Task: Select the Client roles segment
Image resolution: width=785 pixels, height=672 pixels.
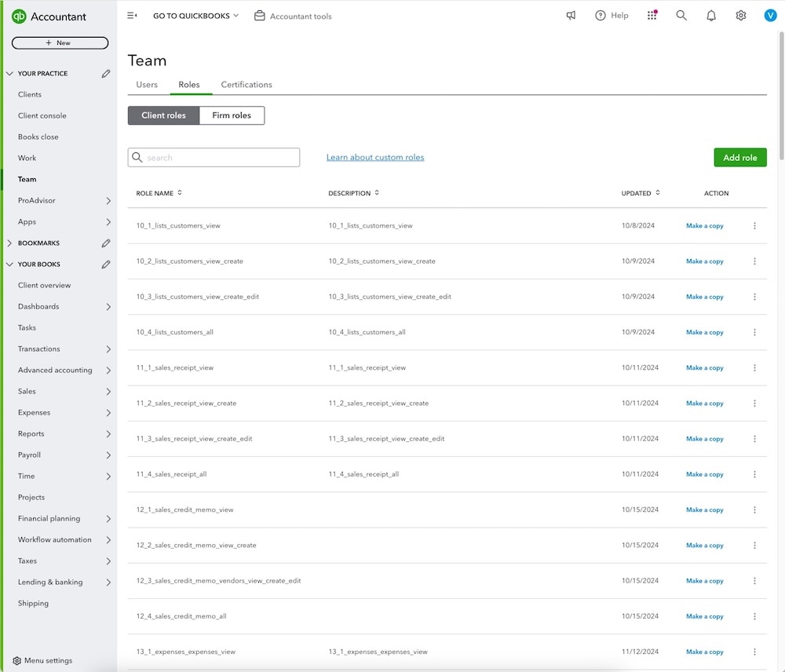Action: [162, 115]
